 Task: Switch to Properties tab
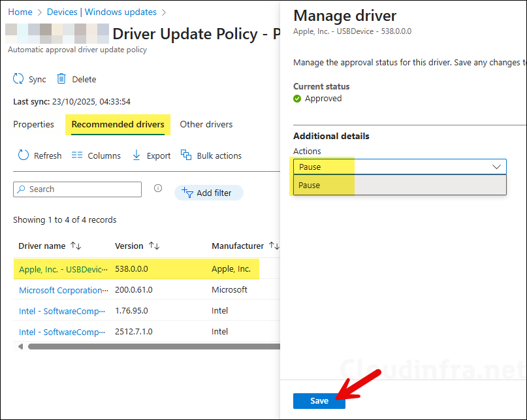(x=33, y=124)
